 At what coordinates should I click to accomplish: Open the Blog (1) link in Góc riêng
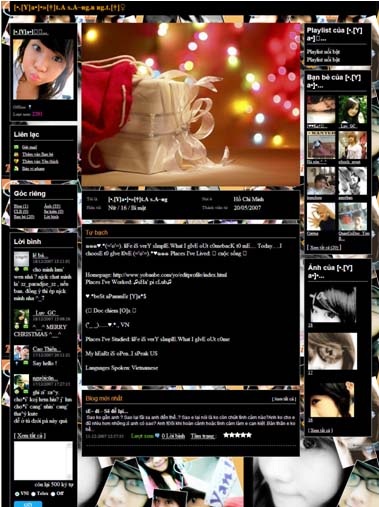(21, 206)
